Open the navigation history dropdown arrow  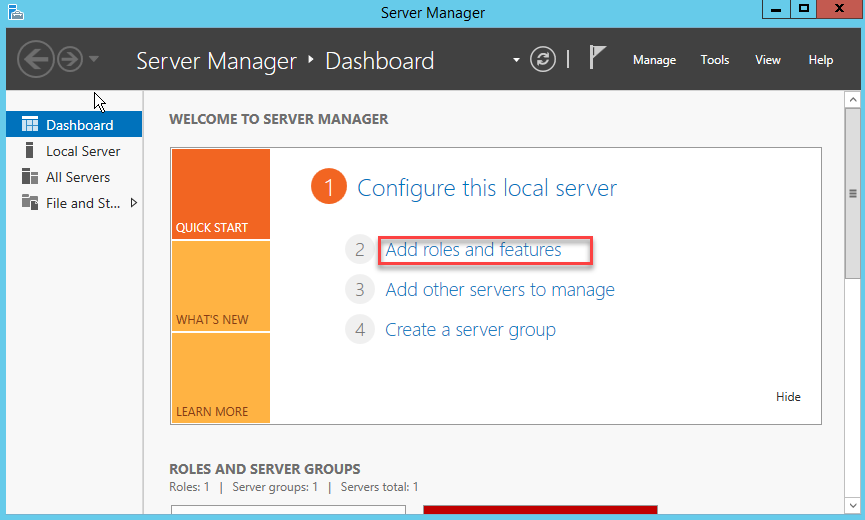[94, 60]
